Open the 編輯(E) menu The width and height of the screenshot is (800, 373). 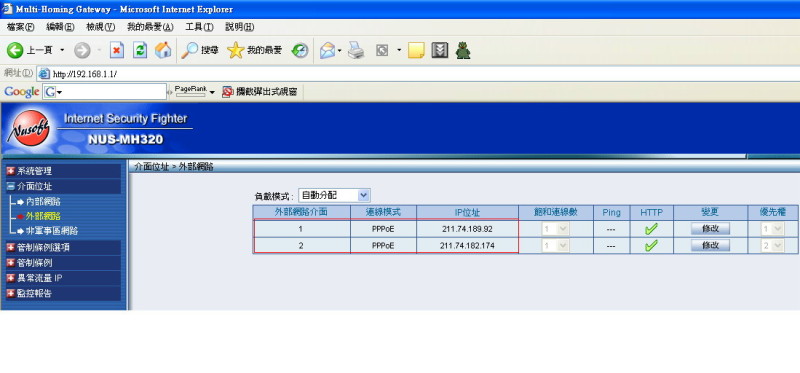pos(60,27)
